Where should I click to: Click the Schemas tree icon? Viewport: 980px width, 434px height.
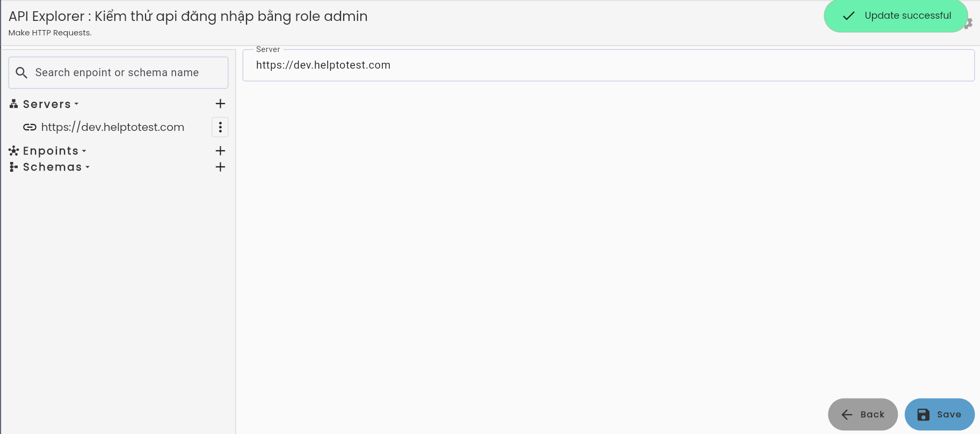pyautogui.click(x=14, y=167)
